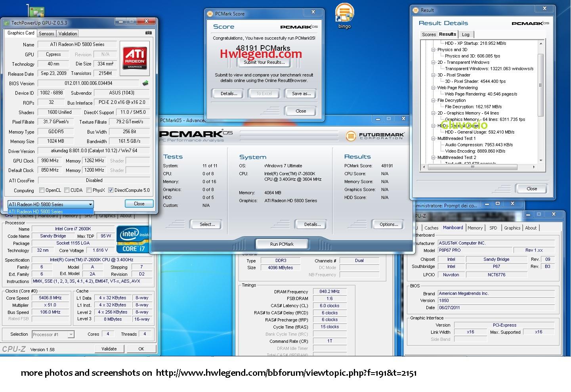Collapse the 2D - Transparent Windows node

[434, 62]
